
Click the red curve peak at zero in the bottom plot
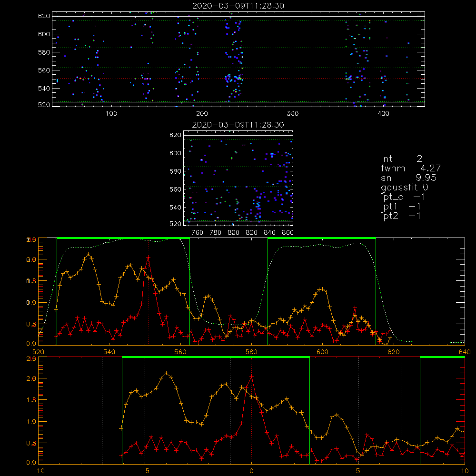[x=251, y=377]
